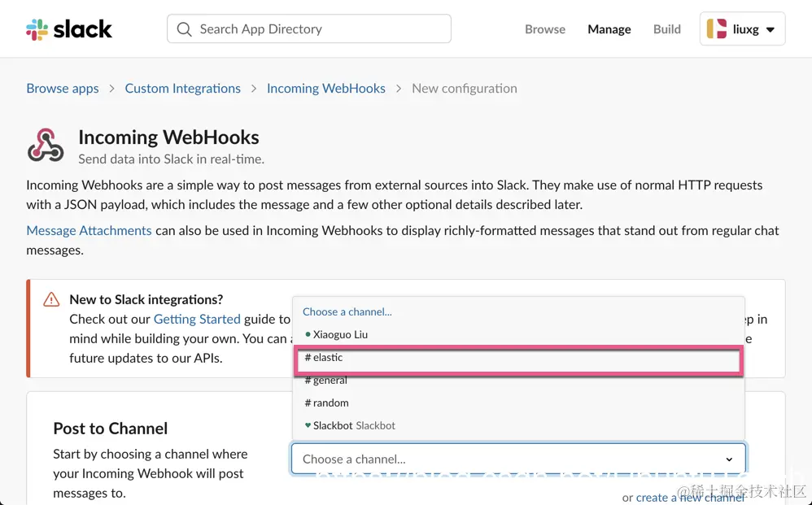Image resolution: width=812 pixels, height=505 pixels.
Task: Switch to the Manage navigation item
Action: [609, 29]
